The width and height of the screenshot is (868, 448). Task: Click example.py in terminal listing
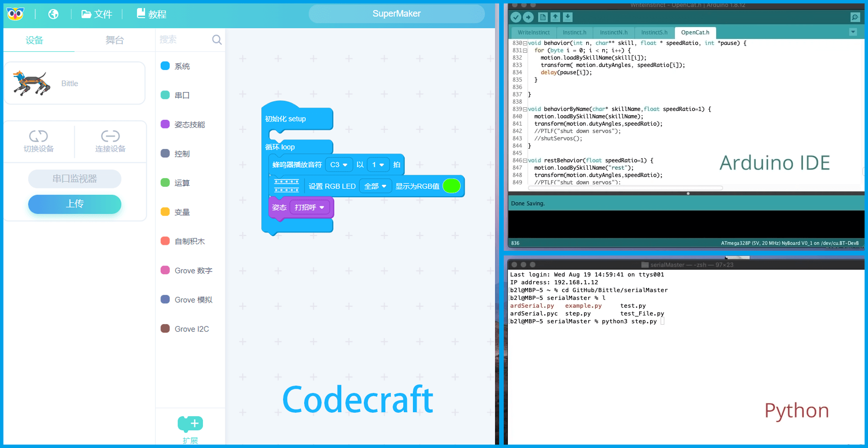pos(583,306)
